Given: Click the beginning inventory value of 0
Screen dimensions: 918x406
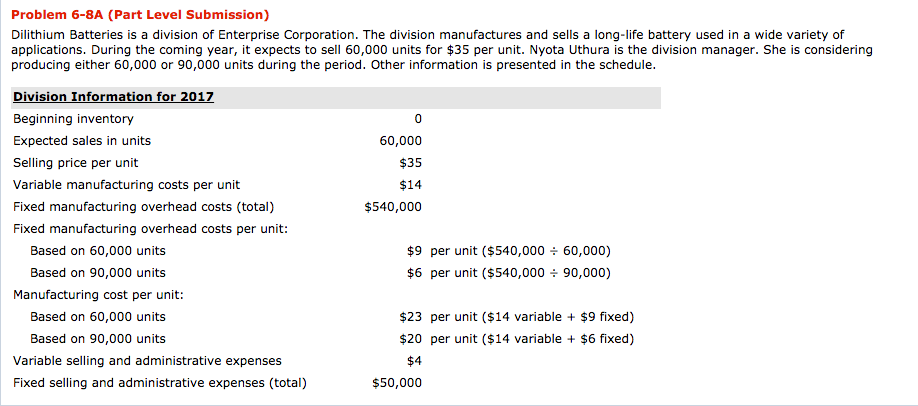Looking at the screenshot, I should click(x=416, y=119).
